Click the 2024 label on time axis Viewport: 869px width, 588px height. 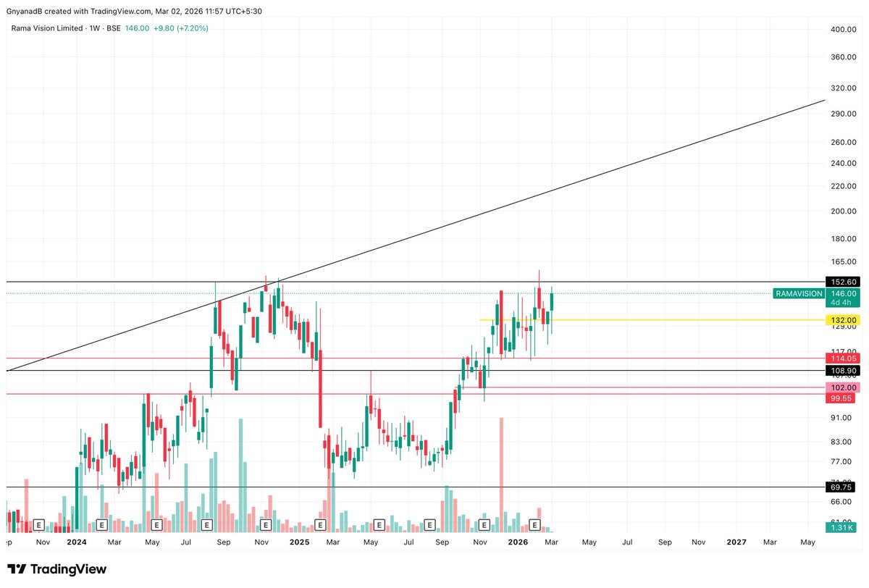77,542
